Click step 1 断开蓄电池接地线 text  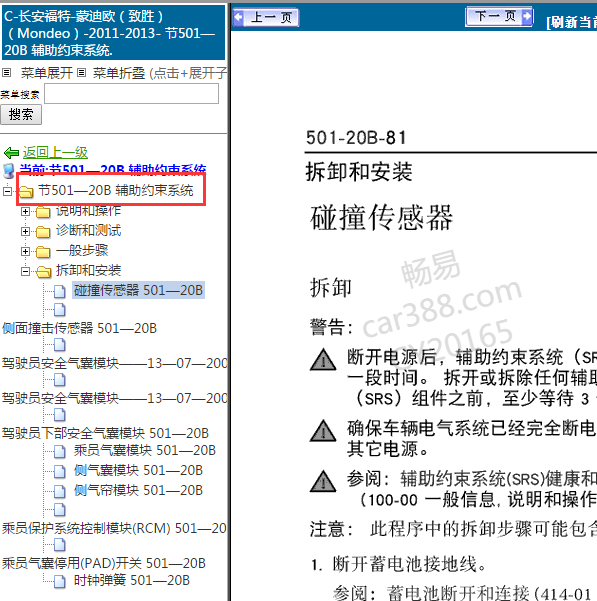(399, 564)
